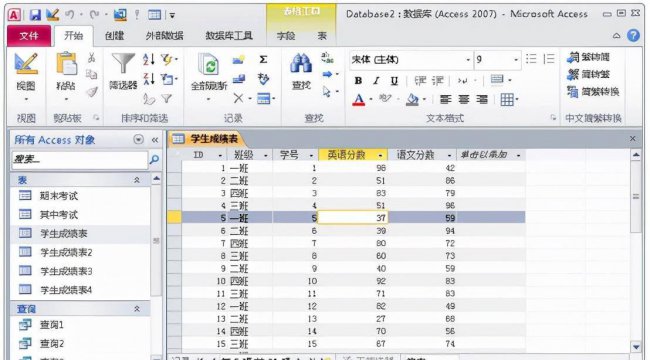Screen dimensions: 650x360
Task: Center text with the align icon
Action: pos(464,100)
